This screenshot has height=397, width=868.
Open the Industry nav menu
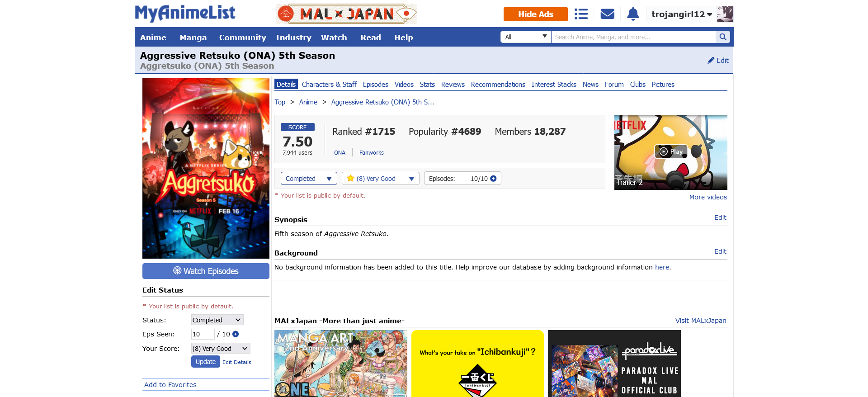point(293,38)
